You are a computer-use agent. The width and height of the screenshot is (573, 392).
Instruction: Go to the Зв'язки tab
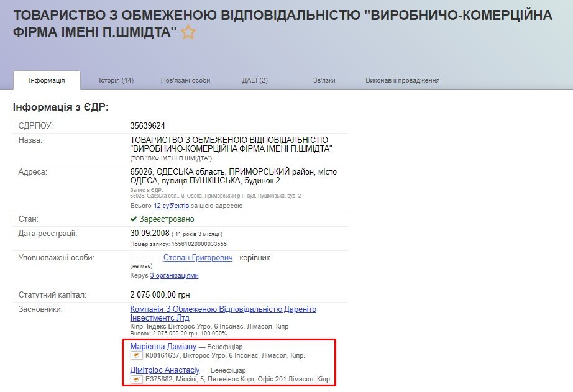(x=324, y=80)
